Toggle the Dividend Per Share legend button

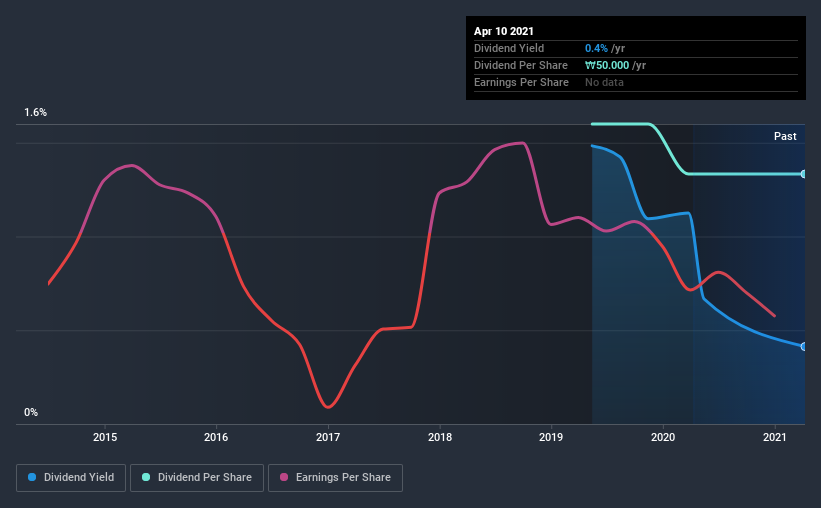(197, 478)
